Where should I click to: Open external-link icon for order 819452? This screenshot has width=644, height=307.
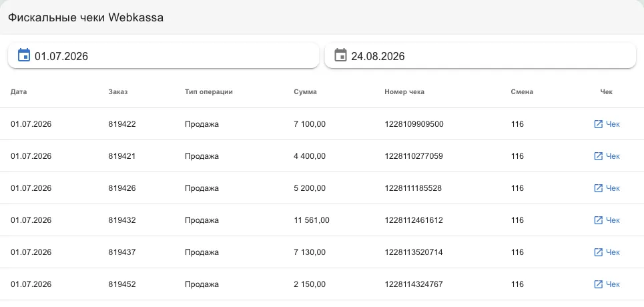(x=599, y=284)
